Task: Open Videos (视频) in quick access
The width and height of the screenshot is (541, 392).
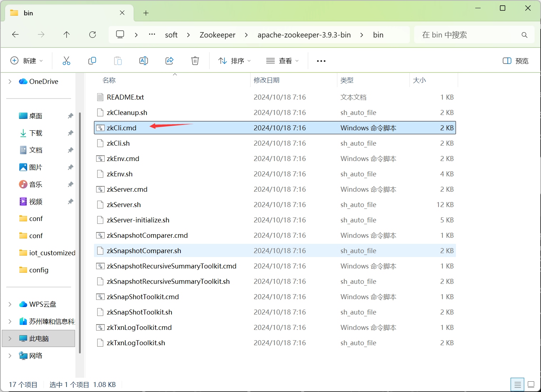Action: (36, 202)
